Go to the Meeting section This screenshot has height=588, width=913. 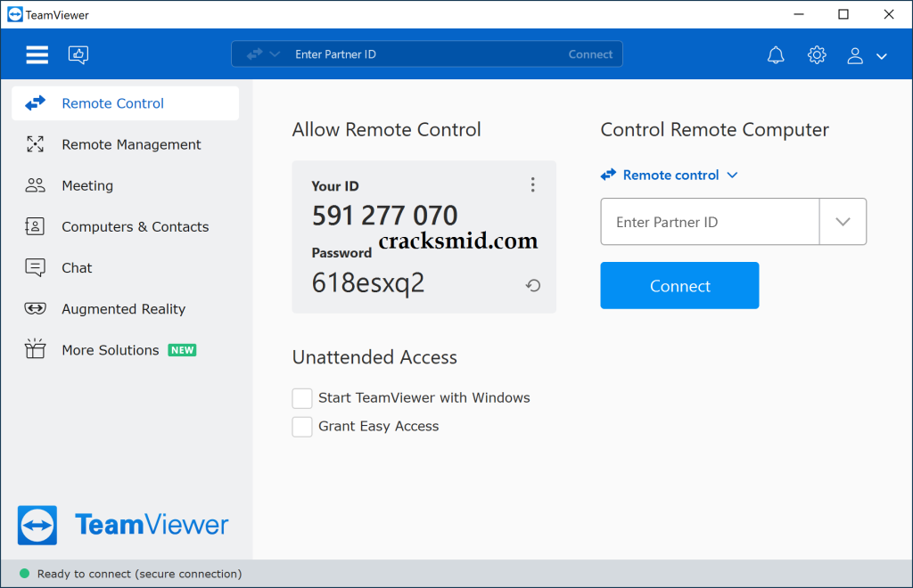pos(125,185)
